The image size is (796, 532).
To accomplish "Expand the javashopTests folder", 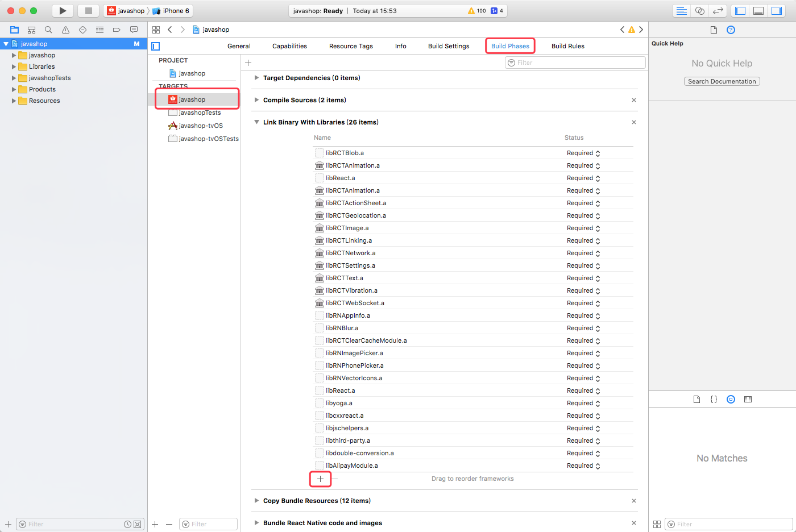I will coord(14,78).
